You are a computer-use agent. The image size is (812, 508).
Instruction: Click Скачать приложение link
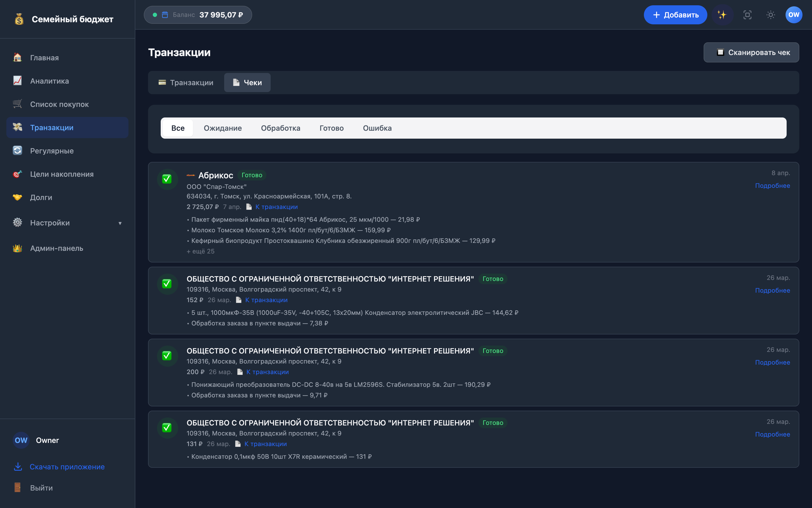click(x=67, y=467)
